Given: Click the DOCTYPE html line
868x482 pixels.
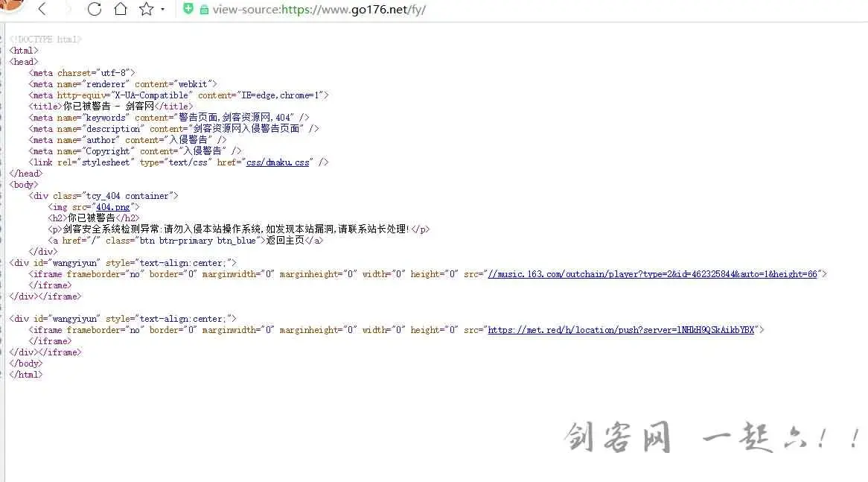Looking at the screenshot, I should click(45, 39).
